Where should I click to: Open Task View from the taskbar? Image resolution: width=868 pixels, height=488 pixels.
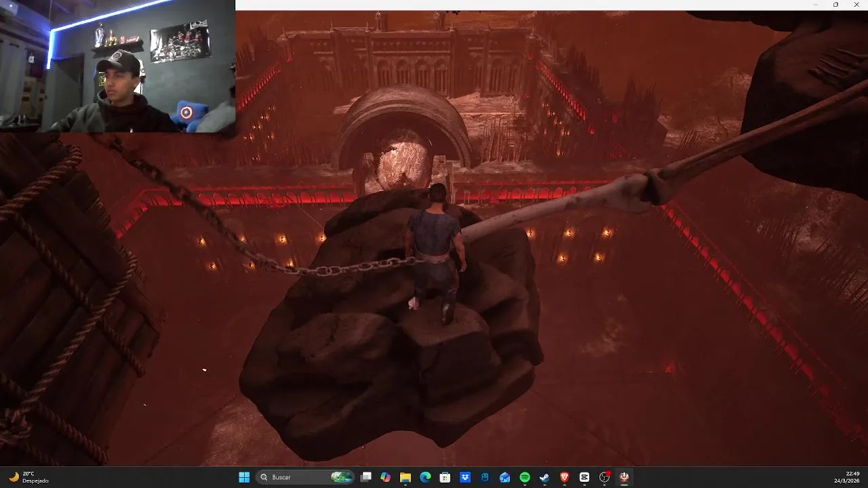(x=366, y=477)
